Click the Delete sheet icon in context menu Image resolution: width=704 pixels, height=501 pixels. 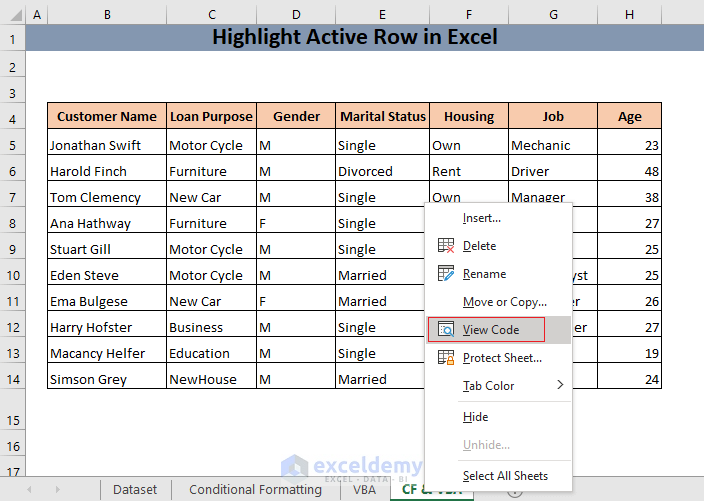click(446, 246)
